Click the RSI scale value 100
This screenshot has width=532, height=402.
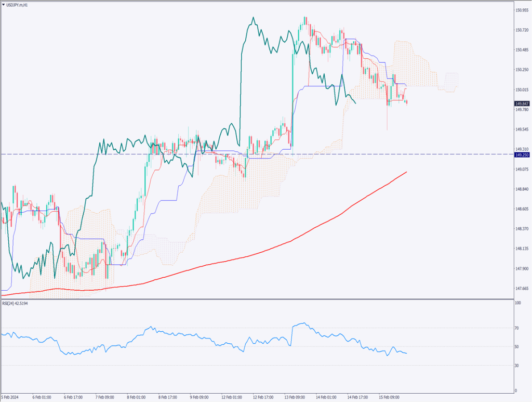click(x=518, y=303)
